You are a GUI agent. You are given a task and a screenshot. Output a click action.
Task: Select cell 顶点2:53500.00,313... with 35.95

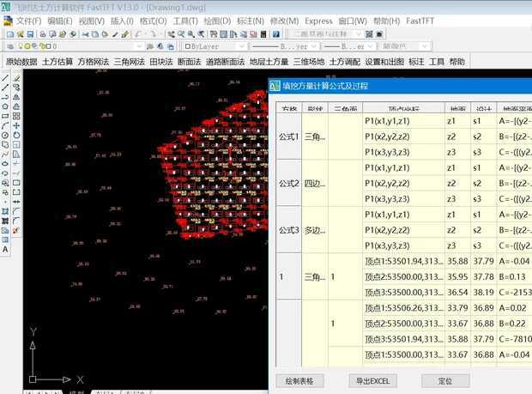404,277
